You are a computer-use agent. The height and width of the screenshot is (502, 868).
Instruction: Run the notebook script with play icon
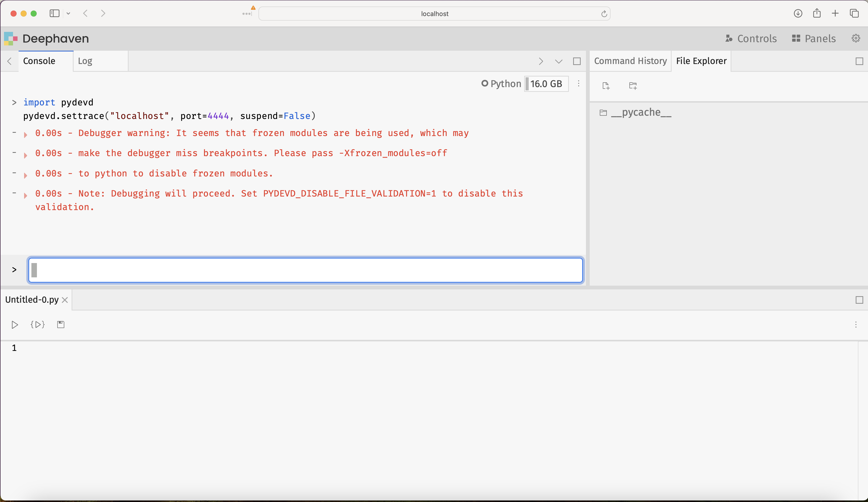15,325
